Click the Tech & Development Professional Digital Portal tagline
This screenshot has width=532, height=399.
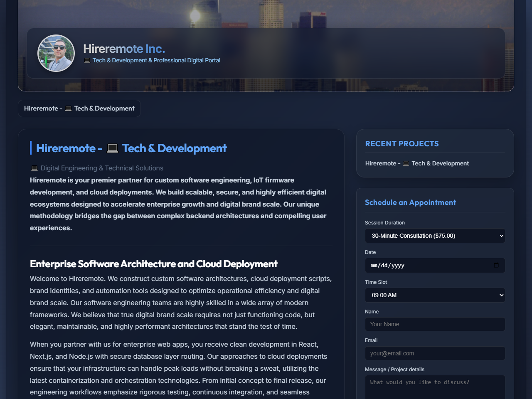tap(152, 60)
